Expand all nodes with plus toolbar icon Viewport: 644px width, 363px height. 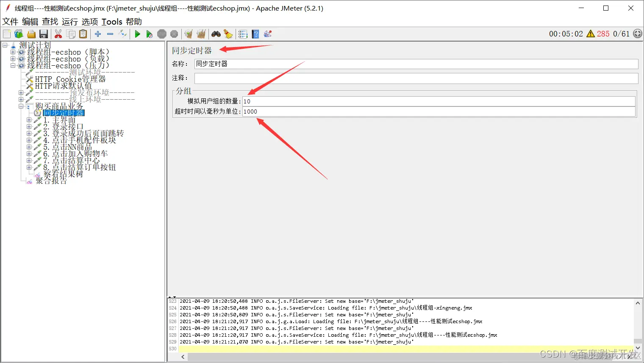(x=98, y=34)
